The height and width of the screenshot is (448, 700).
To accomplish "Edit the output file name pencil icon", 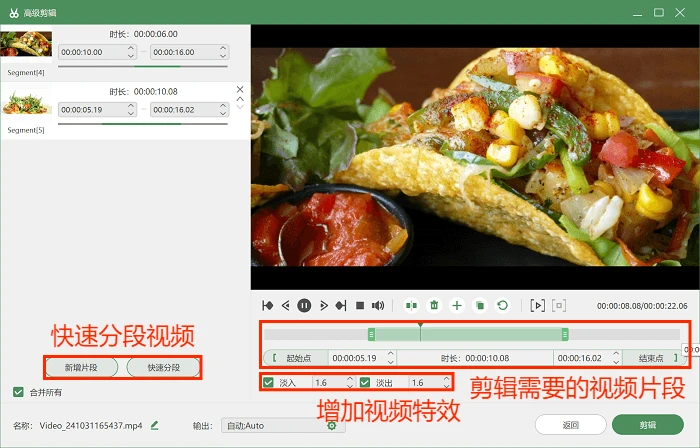I will (x=154, y=425).
